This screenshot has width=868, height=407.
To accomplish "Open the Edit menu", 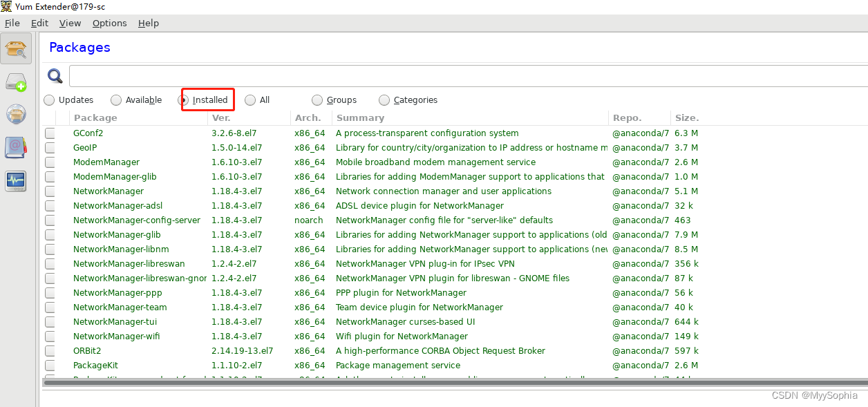I will point(39,23).
